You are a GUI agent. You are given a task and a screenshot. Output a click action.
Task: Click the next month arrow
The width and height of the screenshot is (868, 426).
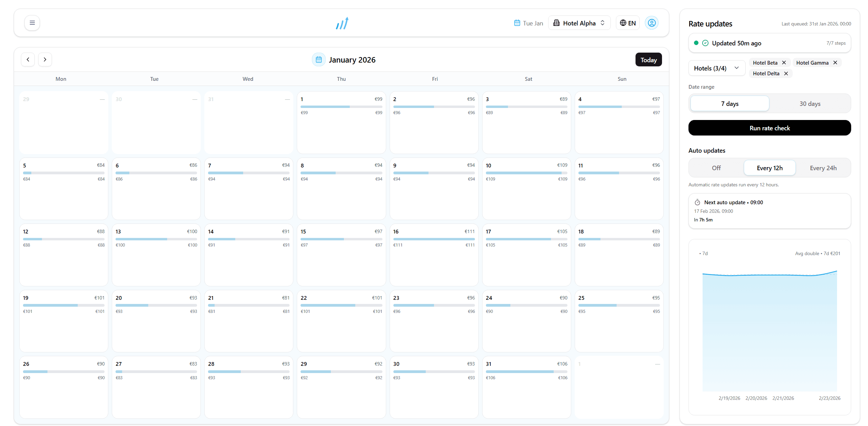[45, 59]
